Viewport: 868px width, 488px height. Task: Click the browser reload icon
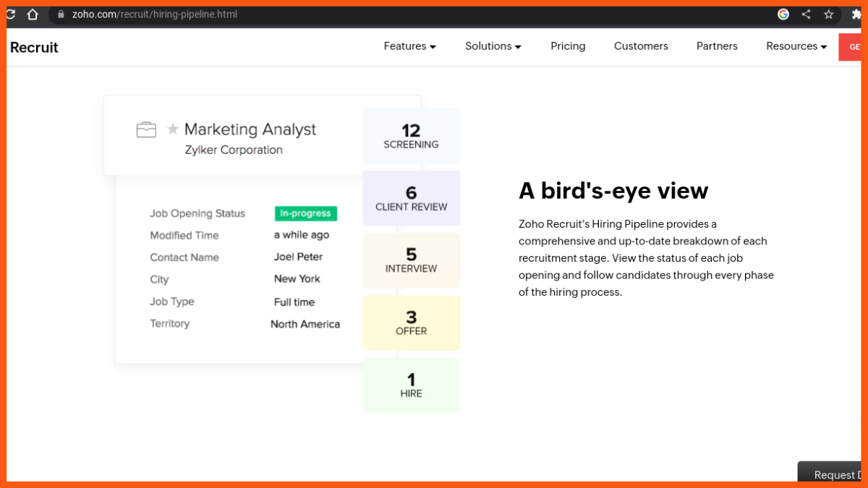coord(10,14)
